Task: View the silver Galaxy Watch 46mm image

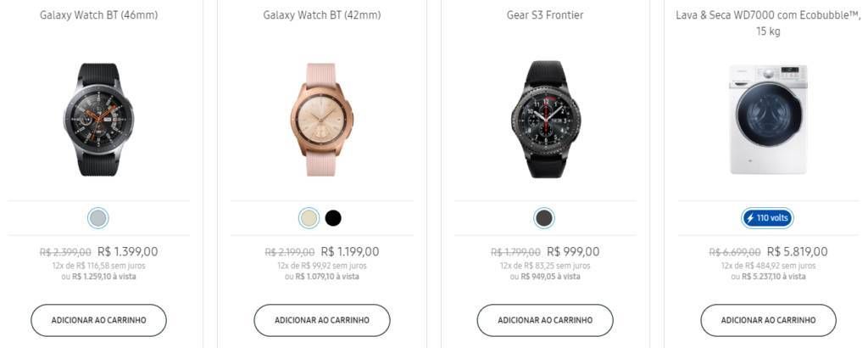Action: click(98, 119)
